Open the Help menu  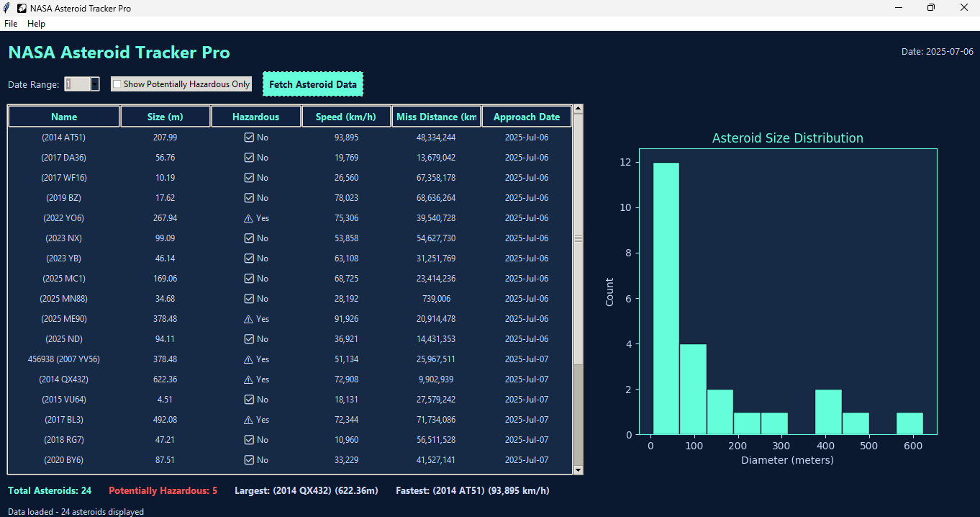click(x=36, y=24)
